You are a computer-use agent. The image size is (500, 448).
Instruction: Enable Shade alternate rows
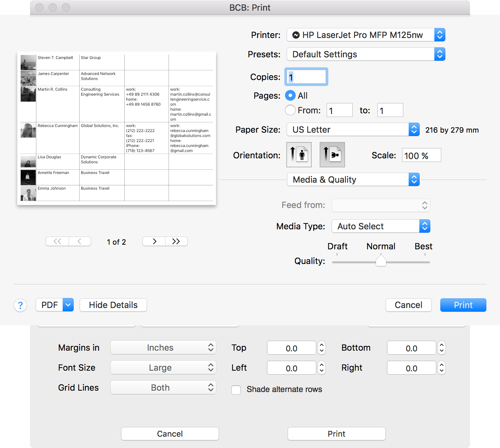(236, 390)
